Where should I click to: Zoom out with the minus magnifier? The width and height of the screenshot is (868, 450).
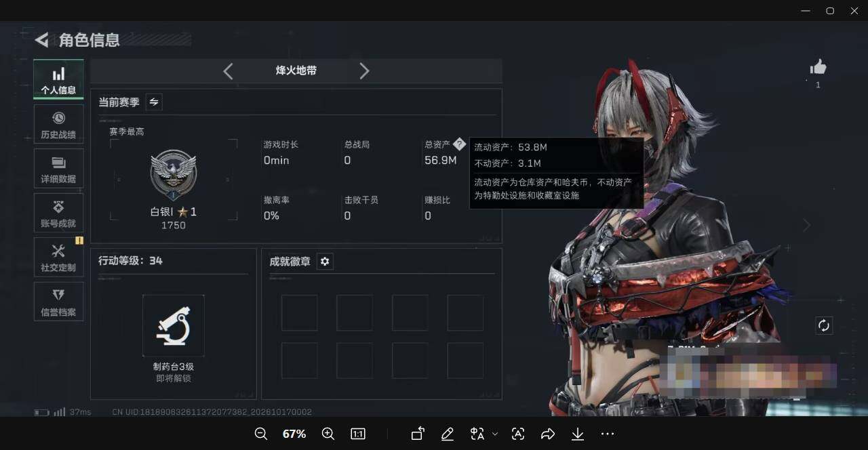(260, 434)
